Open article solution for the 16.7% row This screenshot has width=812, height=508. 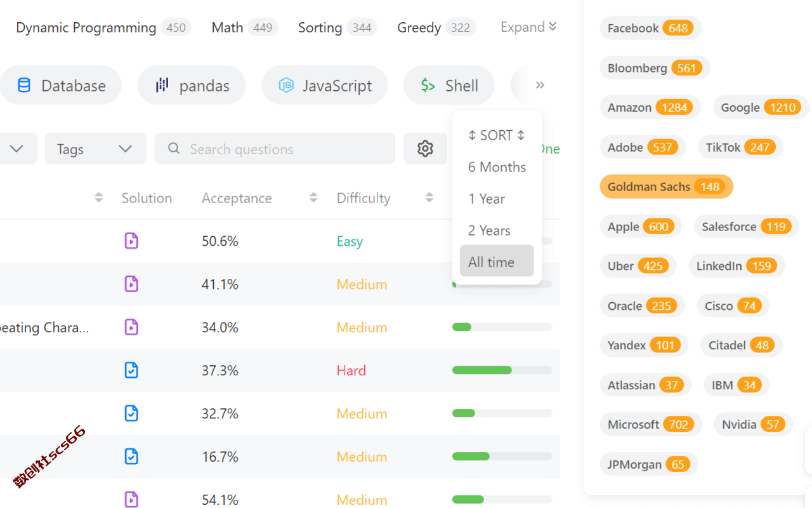[131, 457]
